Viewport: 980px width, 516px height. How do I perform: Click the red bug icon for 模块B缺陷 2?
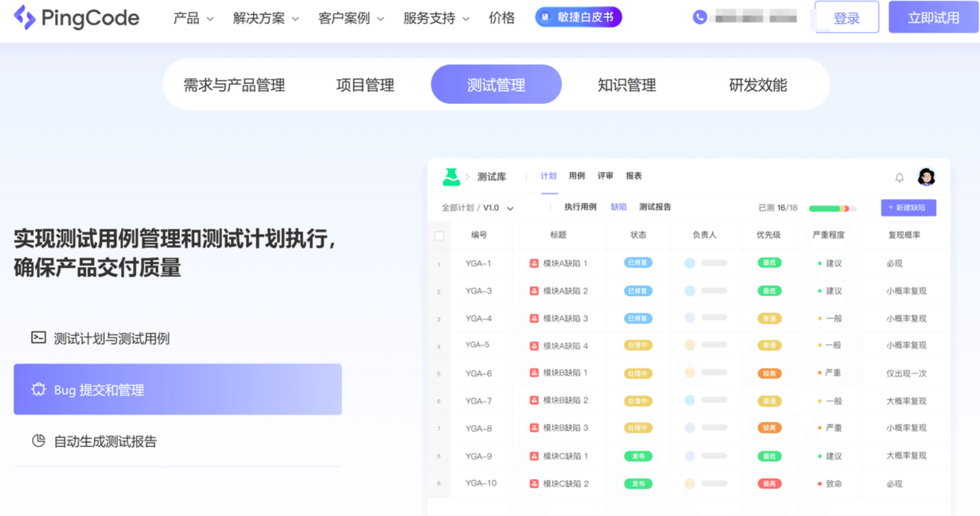(534, 400)
